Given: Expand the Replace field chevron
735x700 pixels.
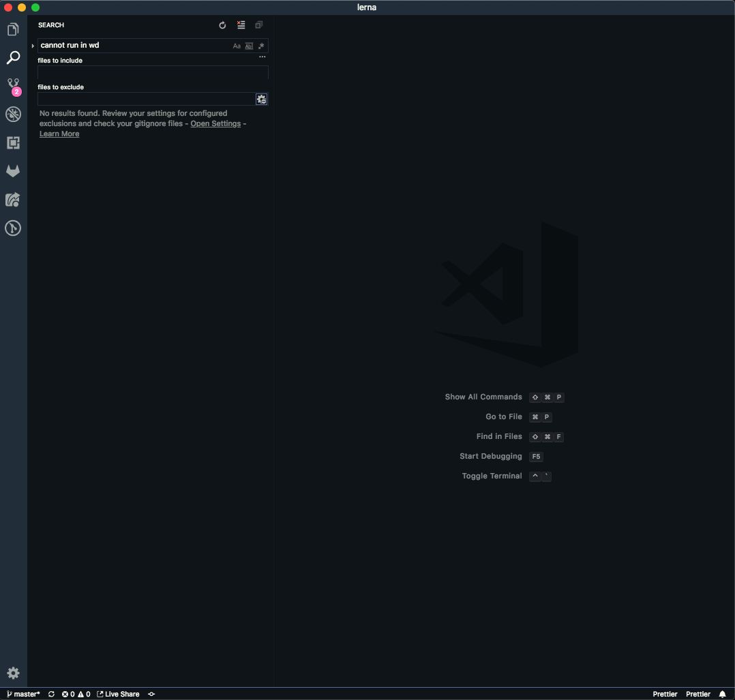Looking at the screenshot, I should (32, 46).
